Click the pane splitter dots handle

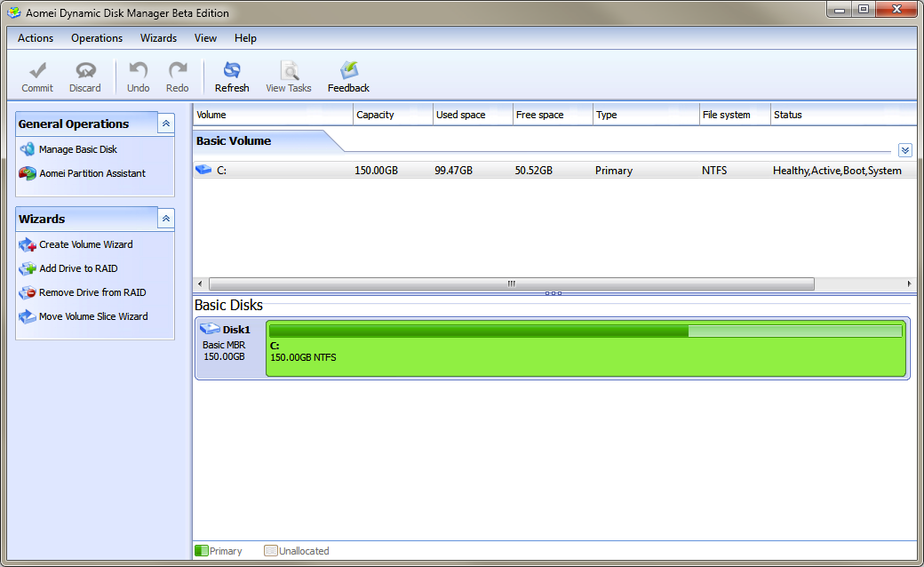coord(554,293)
